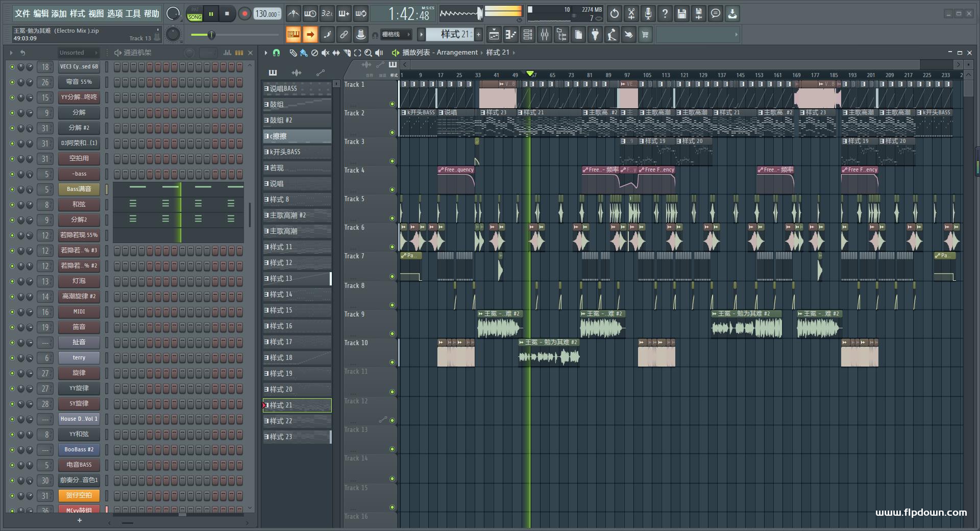
Task: Enable wait for input before playing
Action: point(310,14)
